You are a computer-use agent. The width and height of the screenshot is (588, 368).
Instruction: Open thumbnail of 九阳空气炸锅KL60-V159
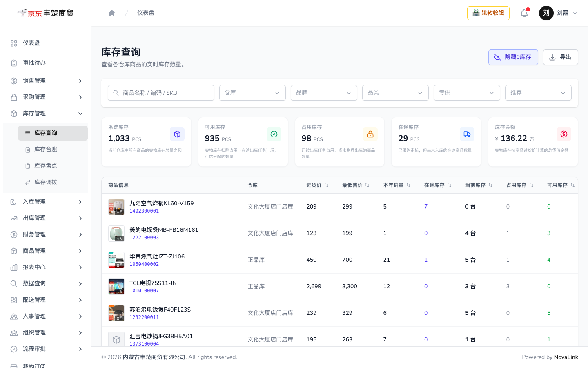[116, 207]
